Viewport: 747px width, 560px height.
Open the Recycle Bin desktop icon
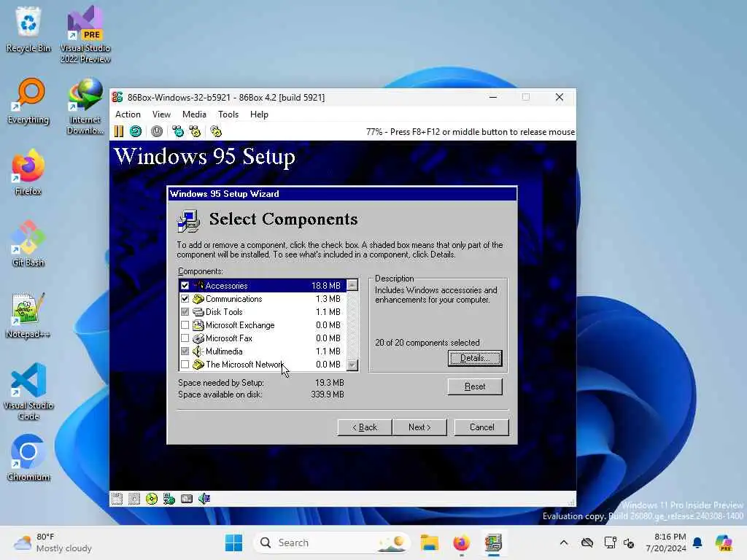pos(28,30)
